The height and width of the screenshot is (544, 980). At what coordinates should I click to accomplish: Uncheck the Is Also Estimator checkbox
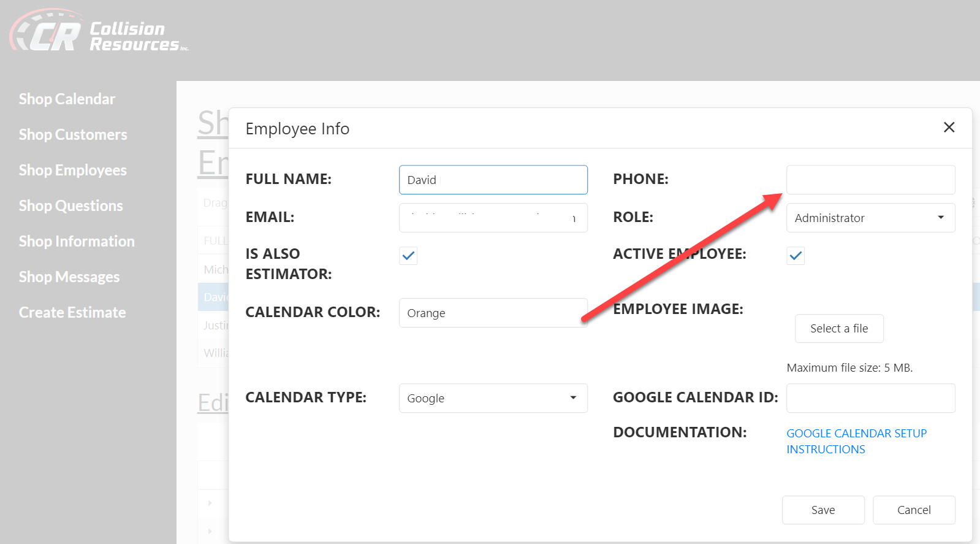408,256
